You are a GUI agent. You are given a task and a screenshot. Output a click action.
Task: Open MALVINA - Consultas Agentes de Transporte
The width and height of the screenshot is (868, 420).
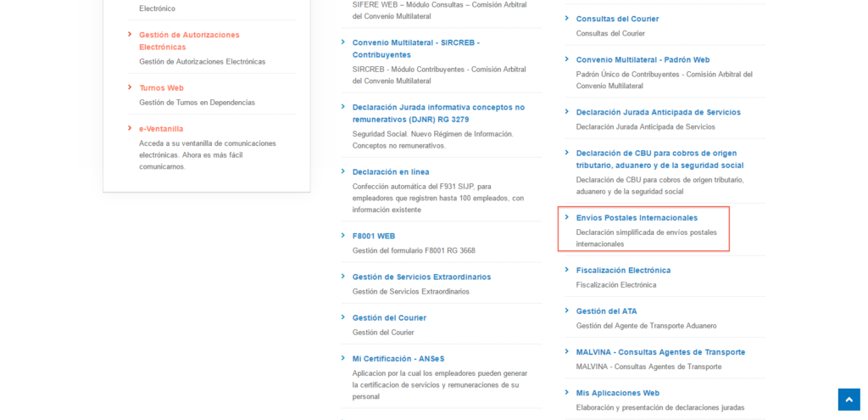tap(660, 352)
